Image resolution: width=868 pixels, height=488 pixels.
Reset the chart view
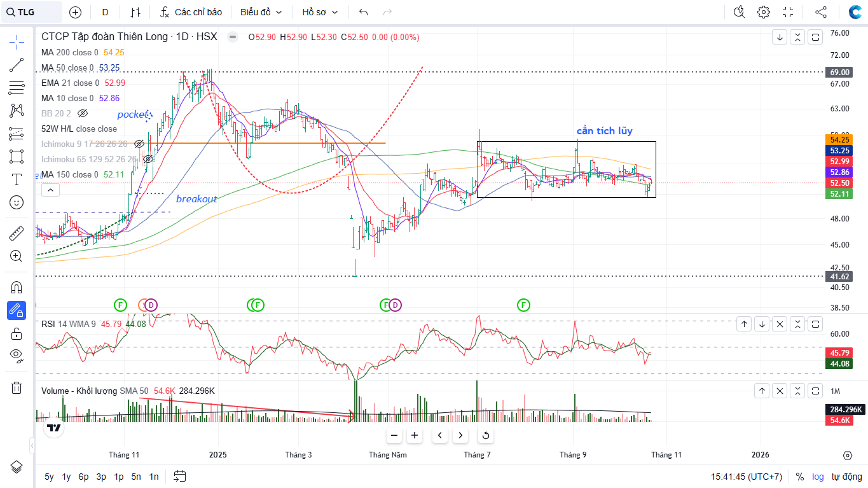coord(486,436)
